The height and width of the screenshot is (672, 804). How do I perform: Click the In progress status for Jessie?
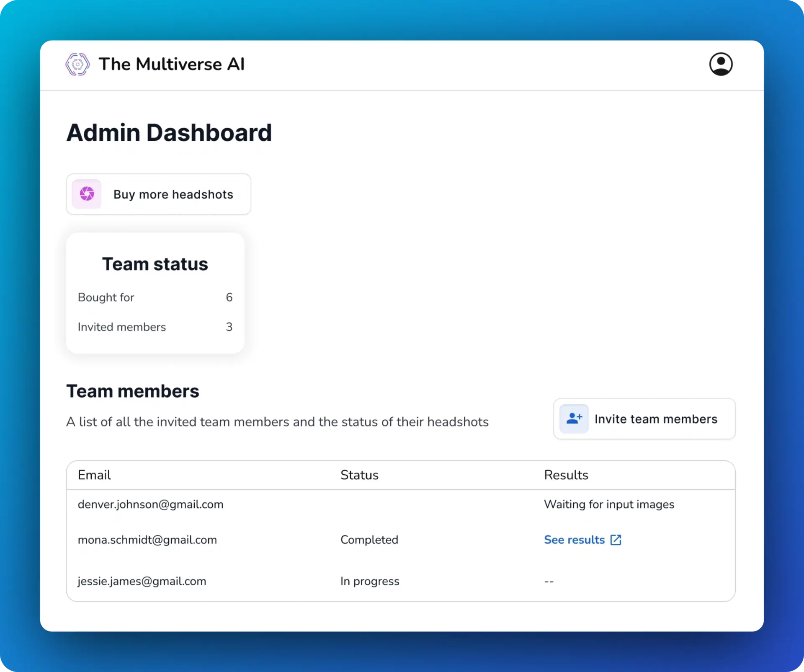tap(370, 581)
